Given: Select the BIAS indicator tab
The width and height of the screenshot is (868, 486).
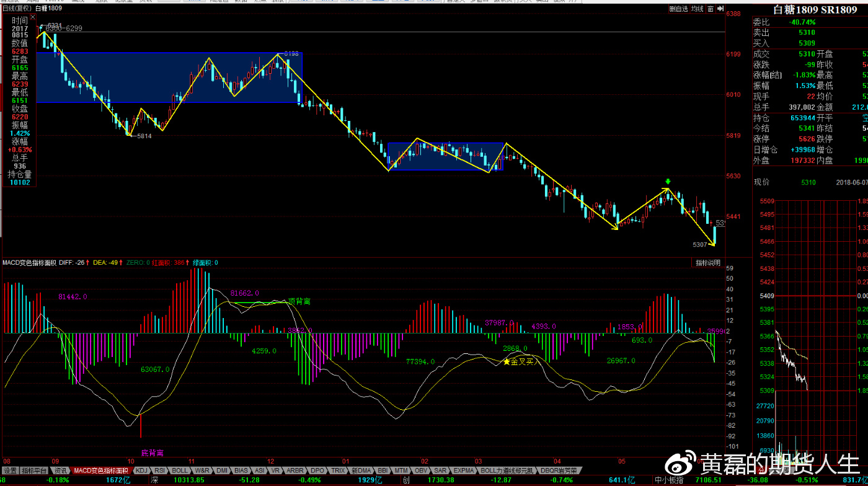Looking at the screenshot, I should (241, 471).
